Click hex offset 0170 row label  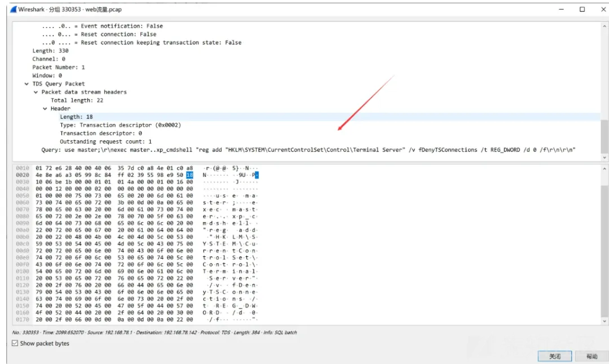pyautogui.click(x=23, y=319)
